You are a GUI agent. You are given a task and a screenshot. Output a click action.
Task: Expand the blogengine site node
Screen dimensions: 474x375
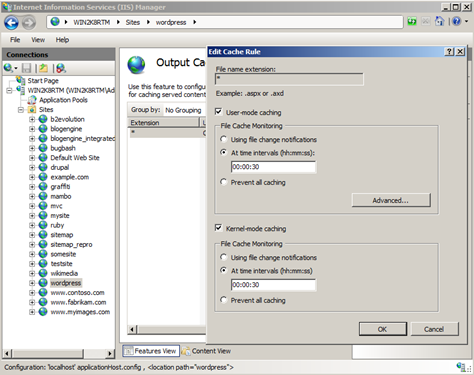click(x=32, y=129)
